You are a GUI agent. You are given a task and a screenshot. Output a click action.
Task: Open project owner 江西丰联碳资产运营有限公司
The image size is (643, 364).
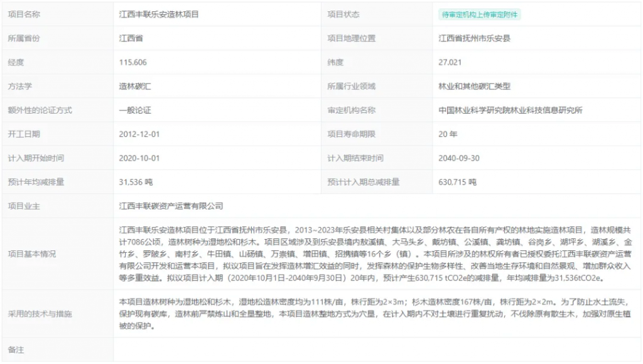tap(171, 206)
